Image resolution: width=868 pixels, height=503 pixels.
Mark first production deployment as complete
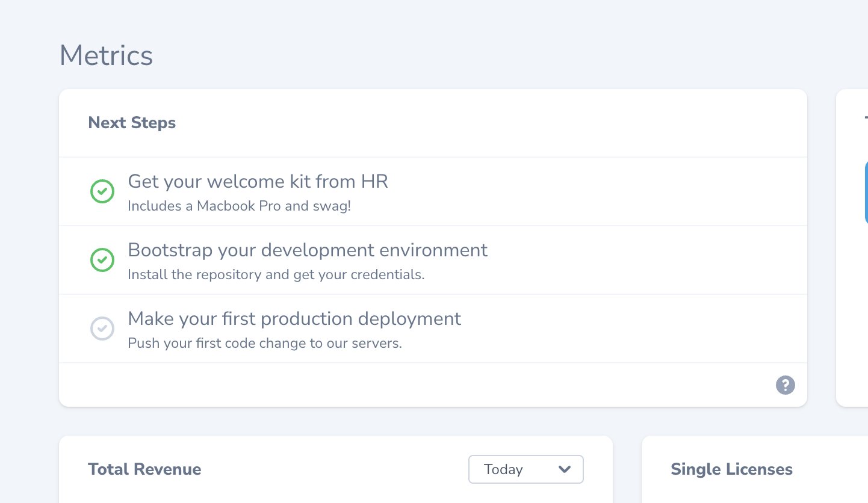(x=102, y=329)
